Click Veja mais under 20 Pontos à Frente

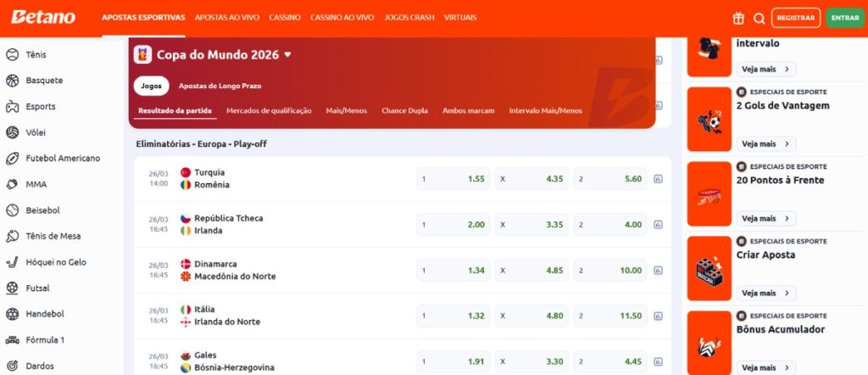pos(766,218)
